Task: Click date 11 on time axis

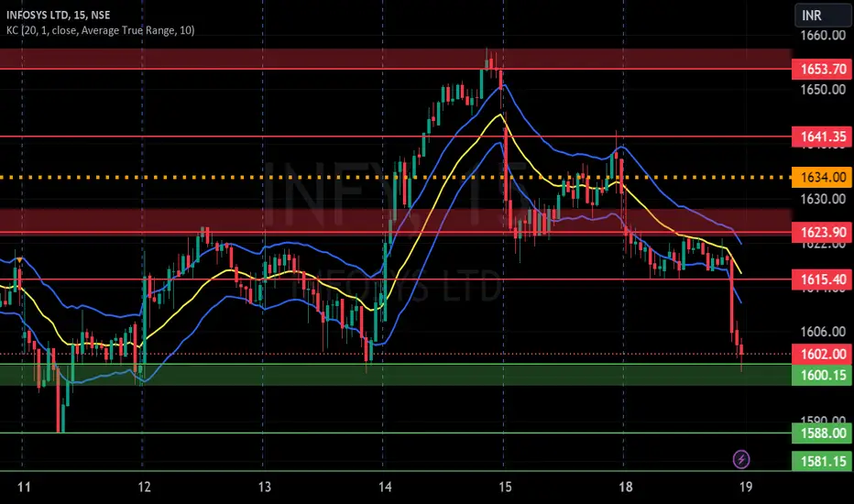Action: (x=24, y=487)
